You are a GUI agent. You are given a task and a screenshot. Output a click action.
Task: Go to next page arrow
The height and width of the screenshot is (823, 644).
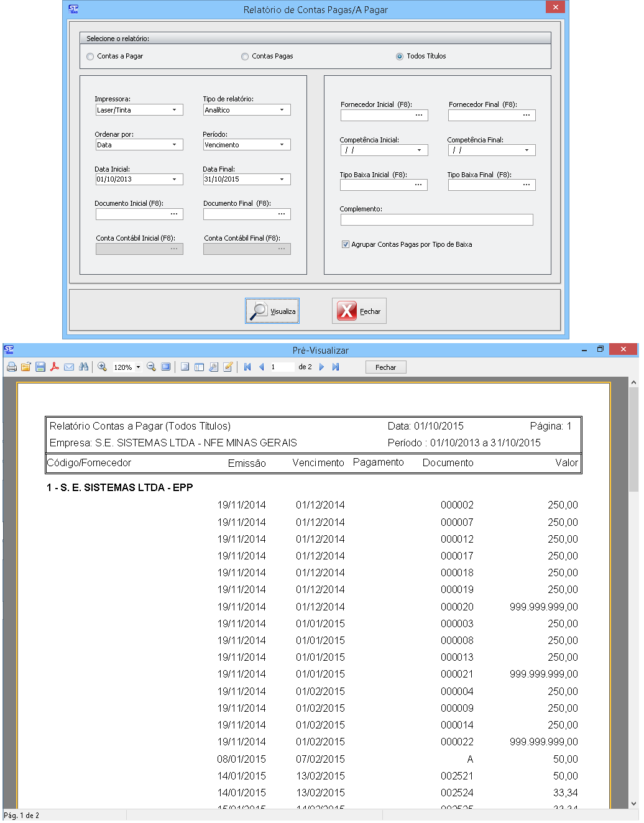(x=321, y=367)
